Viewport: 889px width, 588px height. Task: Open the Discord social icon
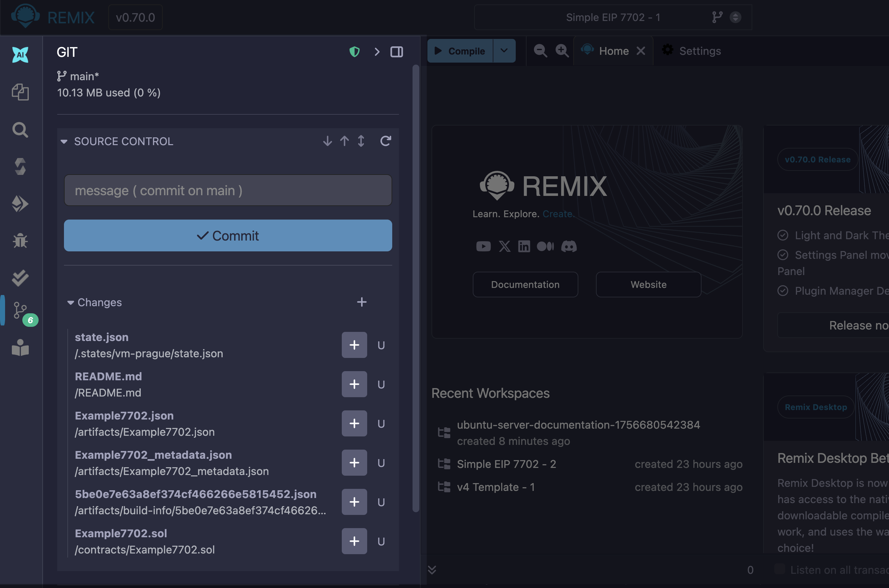569,246
